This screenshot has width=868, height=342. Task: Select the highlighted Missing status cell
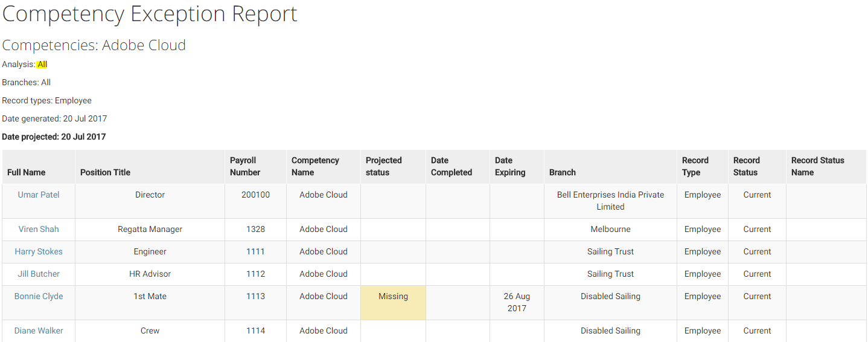coord(393,303)
